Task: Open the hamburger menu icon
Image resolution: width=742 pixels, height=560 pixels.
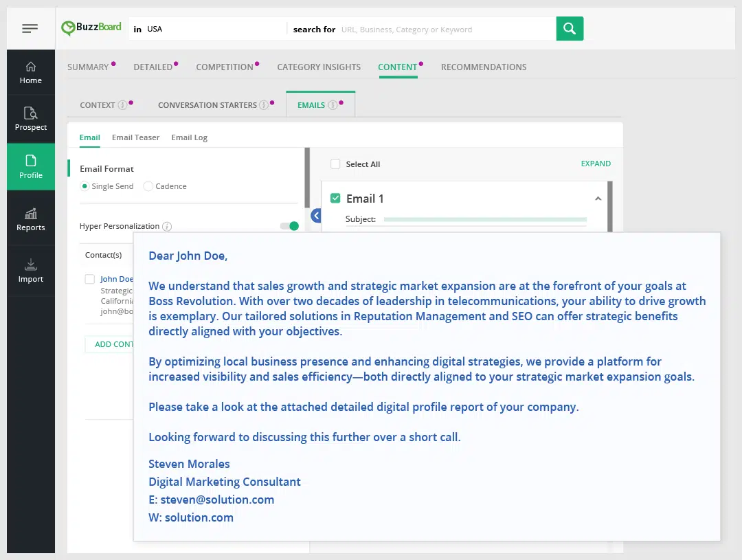Action: pyautogui.click(x=30, y=28)
